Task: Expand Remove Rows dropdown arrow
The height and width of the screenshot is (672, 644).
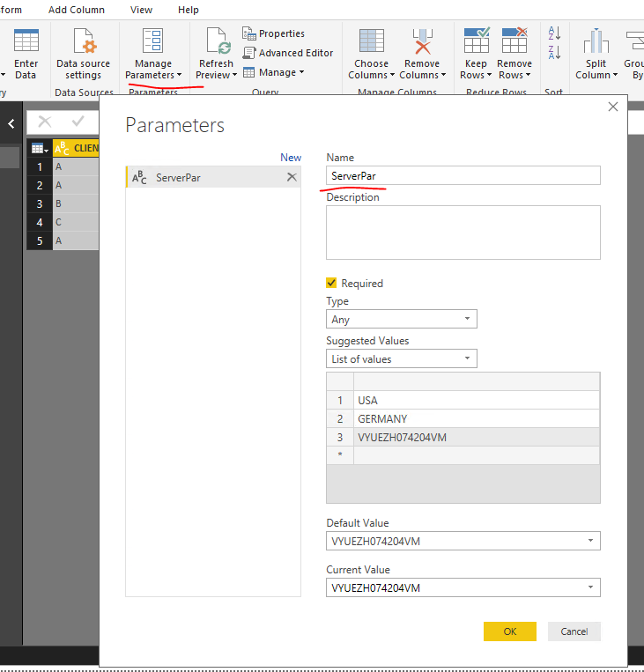Action: (x=528, y=75)
